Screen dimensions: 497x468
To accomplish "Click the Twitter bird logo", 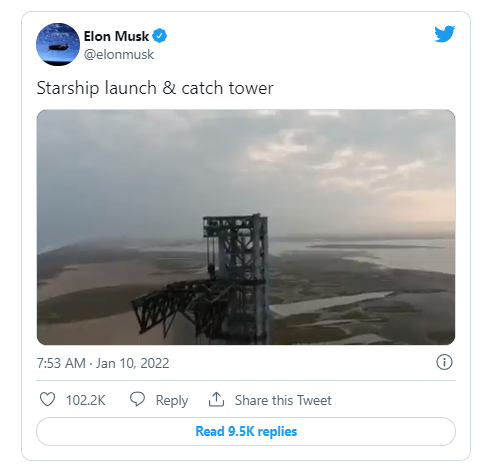I will 444,34.
